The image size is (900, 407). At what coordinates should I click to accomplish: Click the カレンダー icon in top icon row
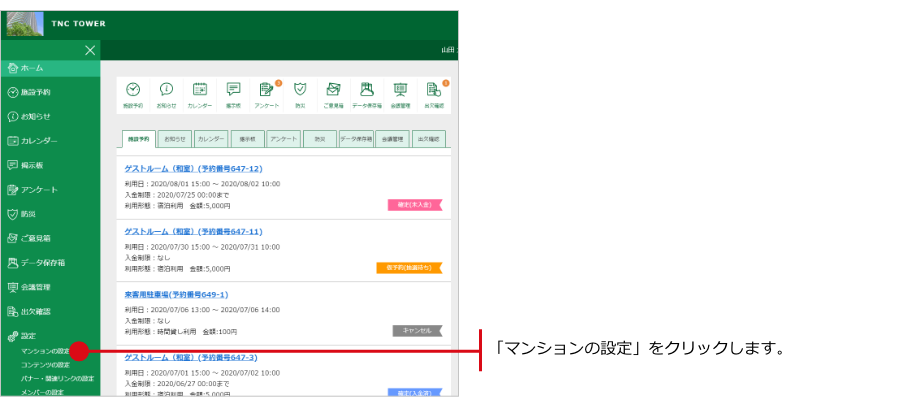199,92
